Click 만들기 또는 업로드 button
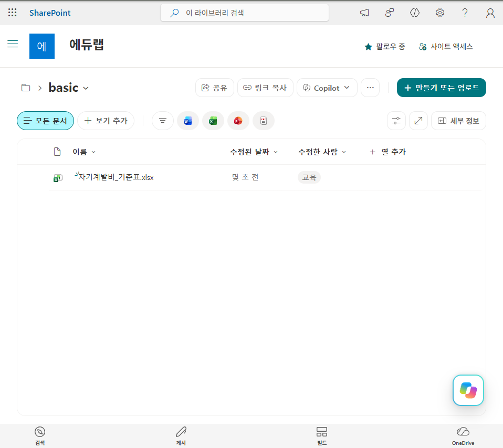The height and width of the screenshot is (448, 503). point(441,88)
